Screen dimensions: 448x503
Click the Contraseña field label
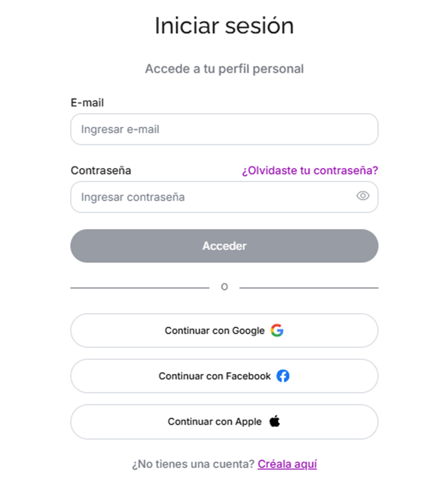[x=100, y=170]
